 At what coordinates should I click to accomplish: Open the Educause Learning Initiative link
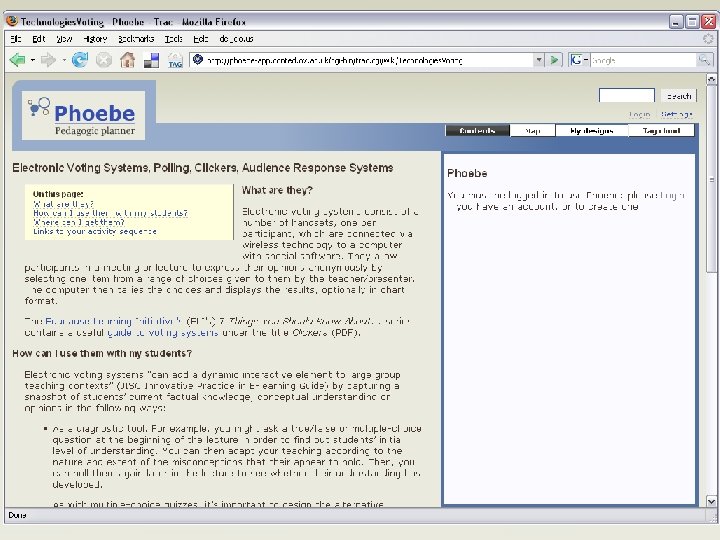click(x=113, y=321)
